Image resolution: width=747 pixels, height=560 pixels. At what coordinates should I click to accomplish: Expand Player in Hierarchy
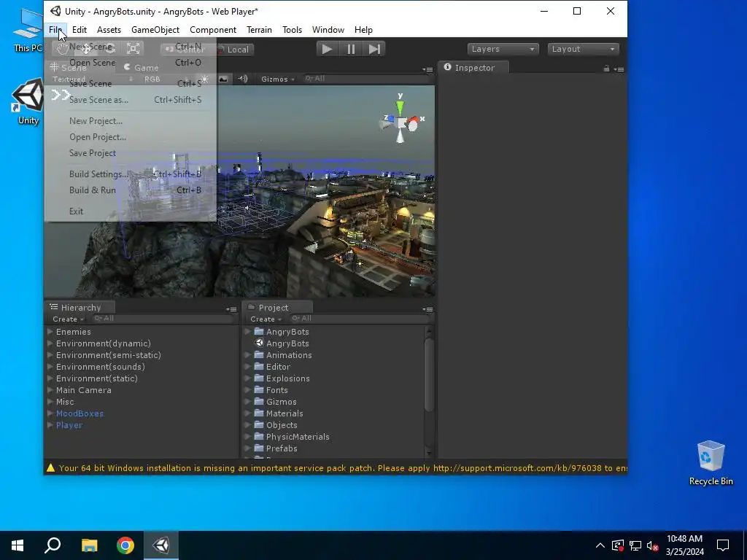(50, 425)
